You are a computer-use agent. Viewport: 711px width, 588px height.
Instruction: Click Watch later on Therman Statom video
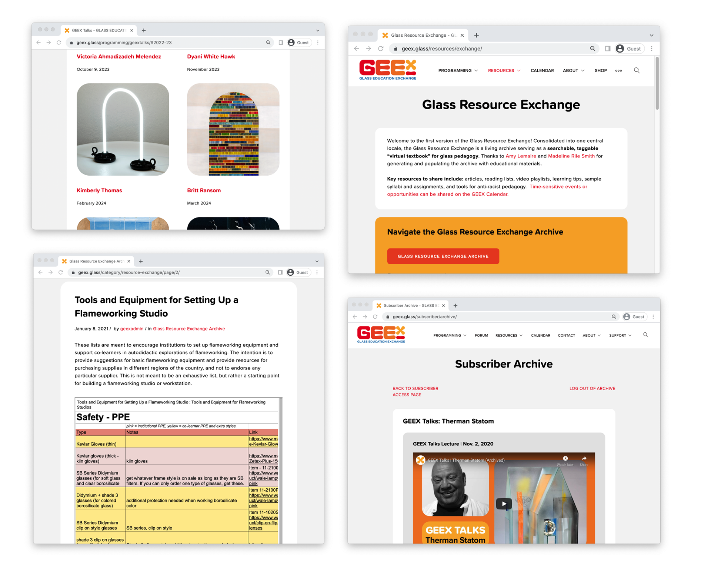point(565,461)
